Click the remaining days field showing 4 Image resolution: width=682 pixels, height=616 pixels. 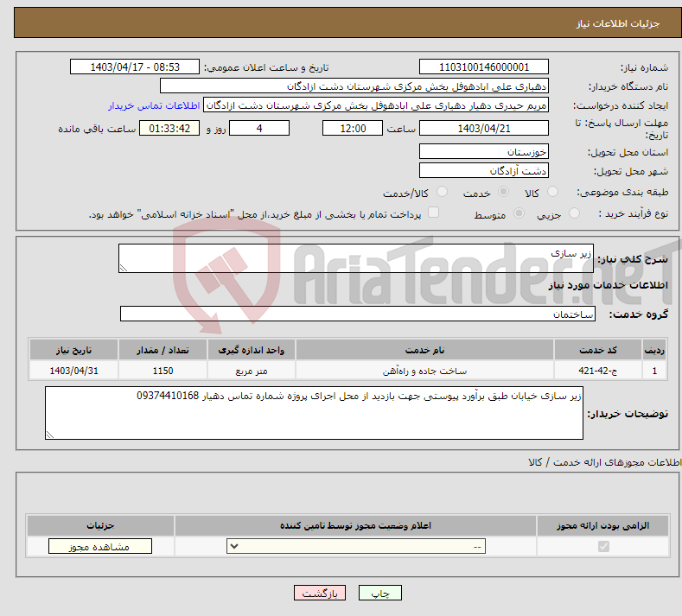(259, 128)
